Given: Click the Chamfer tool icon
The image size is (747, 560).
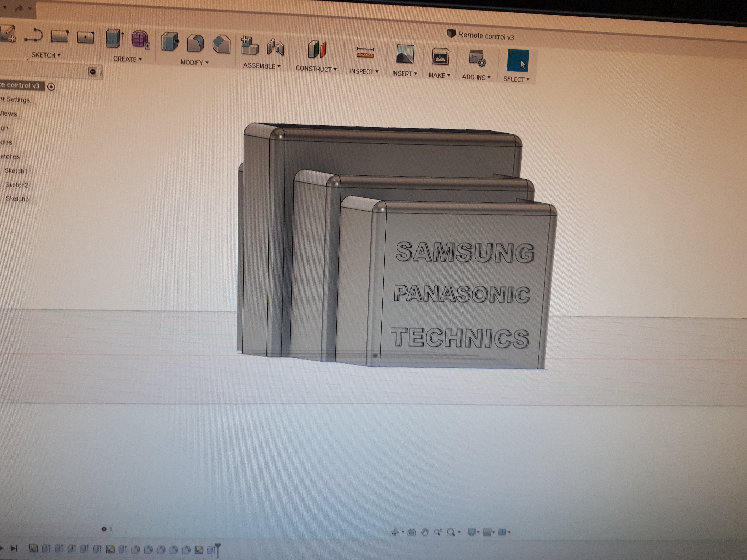Looking at the screenshot, I should coord(222,44).
